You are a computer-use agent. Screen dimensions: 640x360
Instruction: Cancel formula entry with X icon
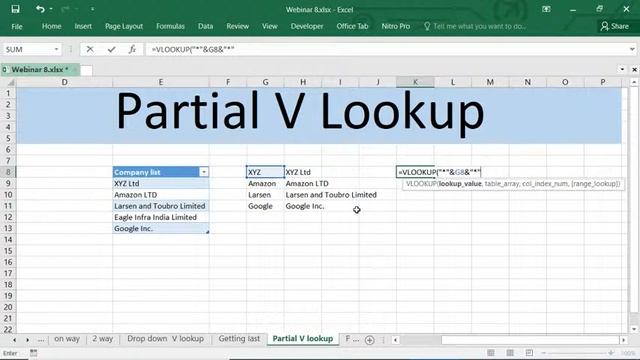[90, 49]
